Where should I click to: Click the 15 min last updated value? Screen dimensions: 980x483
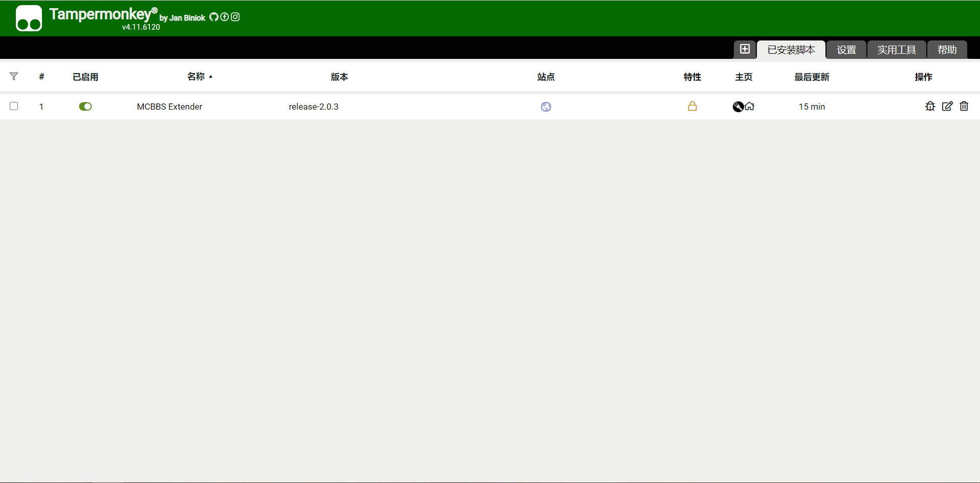coord(812,107)
